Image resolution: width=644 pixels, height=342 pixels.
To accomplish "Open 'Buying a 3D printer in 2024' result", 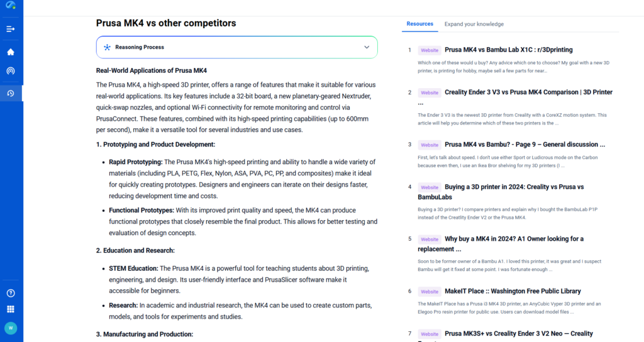I will click(x=514, y=187).
